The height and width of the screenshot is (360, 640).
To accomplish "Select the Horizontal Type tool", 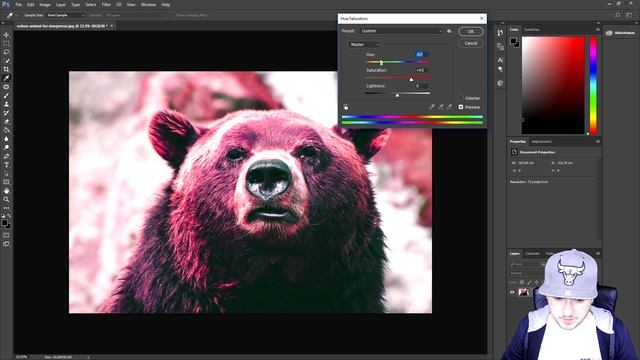I will pyautogui.click(x=6, y=164).
